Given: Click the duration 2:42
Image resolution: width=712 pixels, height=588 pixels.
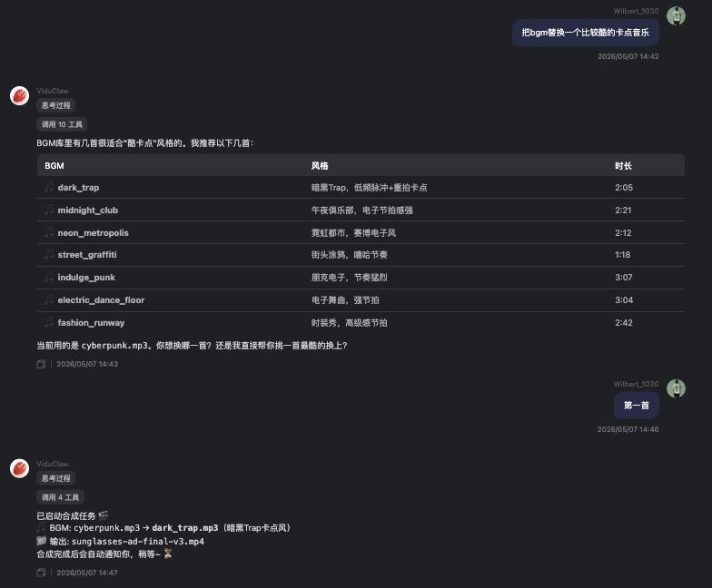Looking at the screenshot, I should [x=623, y=323].
